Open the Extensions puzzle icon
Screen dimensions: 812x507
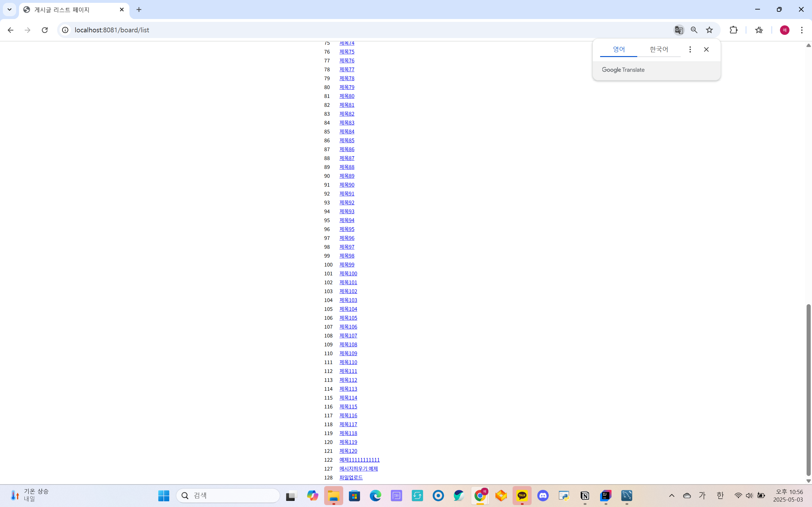[x=733, y=30]
